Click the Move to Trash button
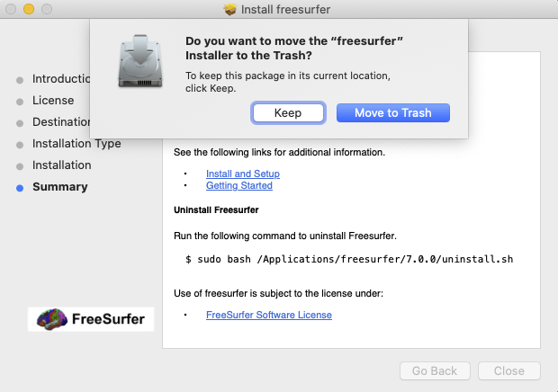 (x=392, y=113)
